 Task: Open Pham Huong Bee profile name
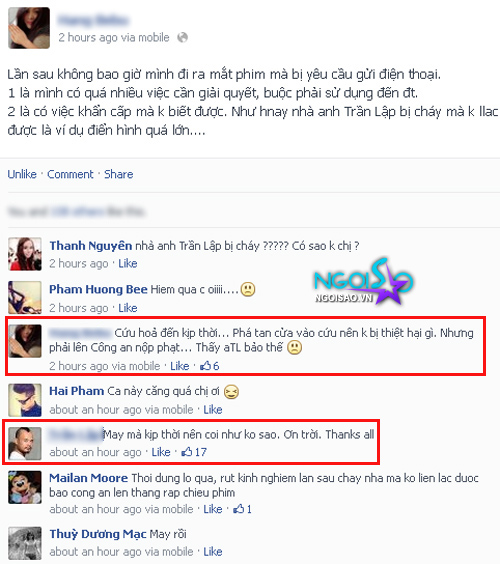pyautogui.click(x=98, y=289)
